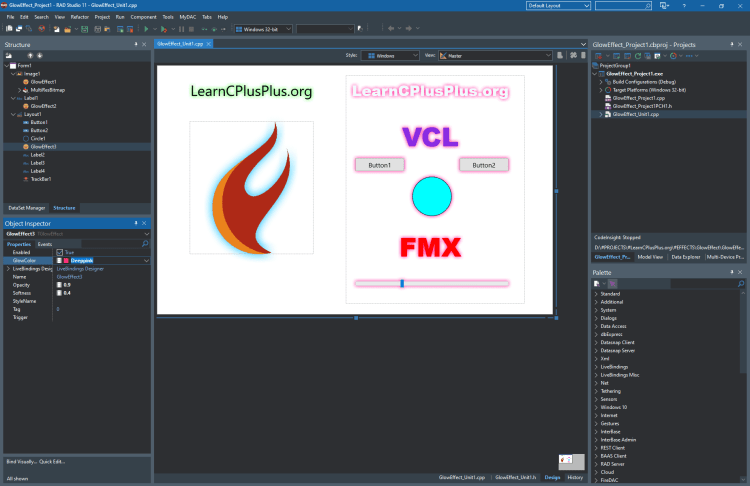Open the File menu
This screenshot has height=486, width=750.
(x=10, y=17)
